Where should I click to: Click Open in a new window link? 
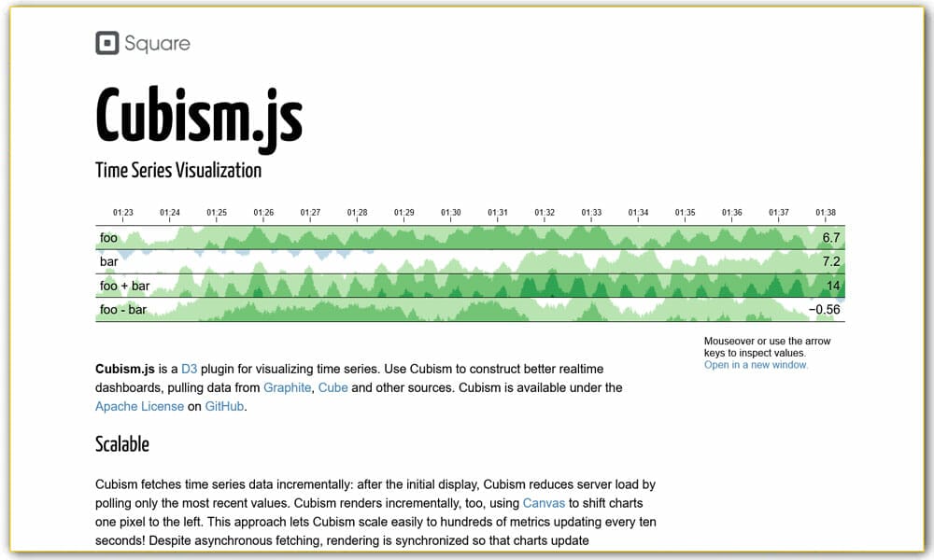point(755,365)
